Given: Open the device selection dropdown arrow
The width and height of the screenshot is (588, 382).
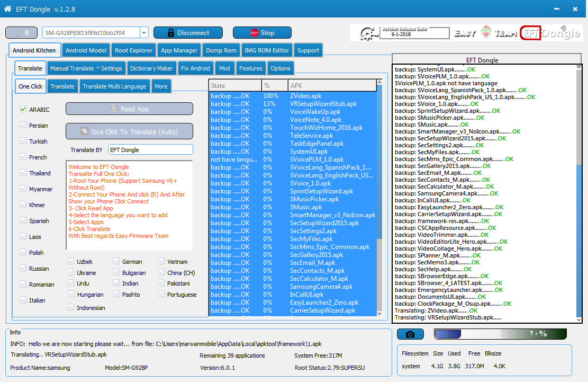Looking at the screenshot, I should [144, 33].
